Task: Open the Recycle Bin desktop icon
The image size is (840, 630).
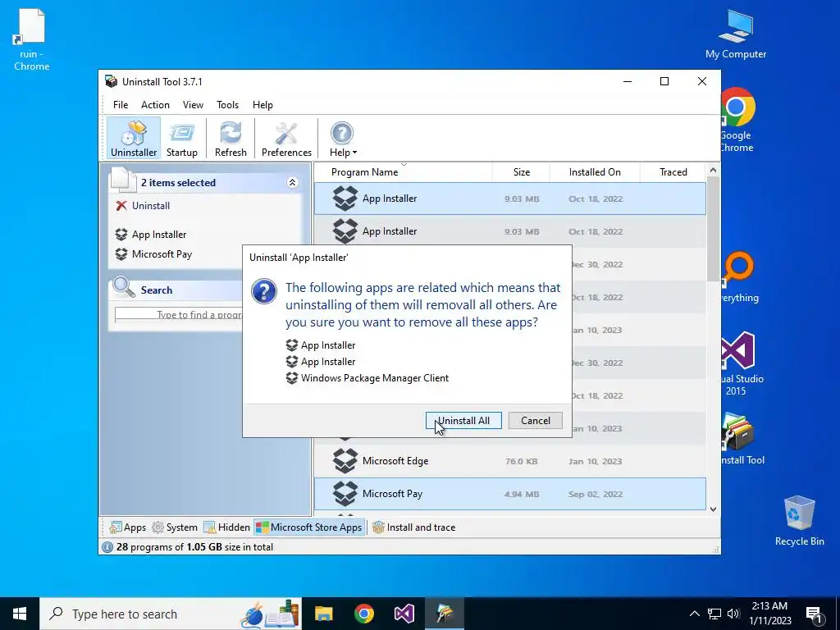Action: pos(799,521)
